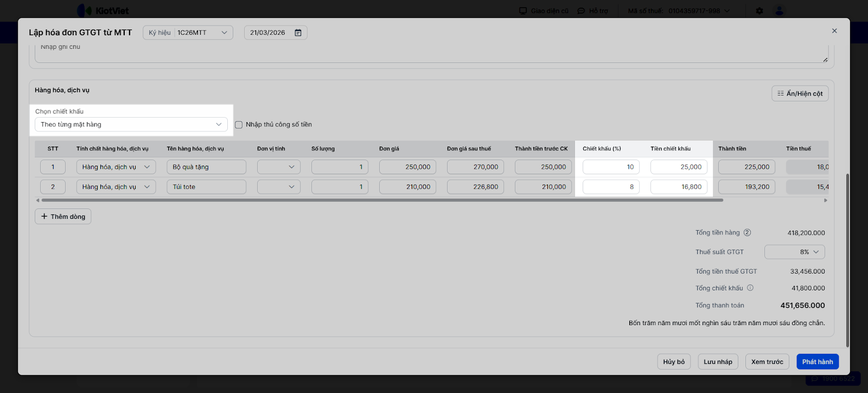Click the Số lượng field for Bộ quà tặng
The height and width of the screenshot is (393, 868).
[340, 167]
